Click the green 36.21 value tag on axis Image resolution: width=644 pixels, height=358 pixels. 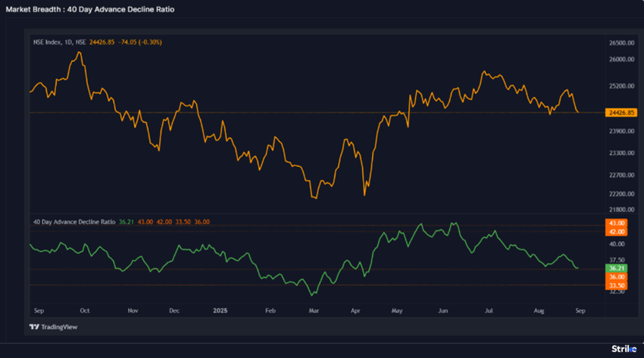615,268
